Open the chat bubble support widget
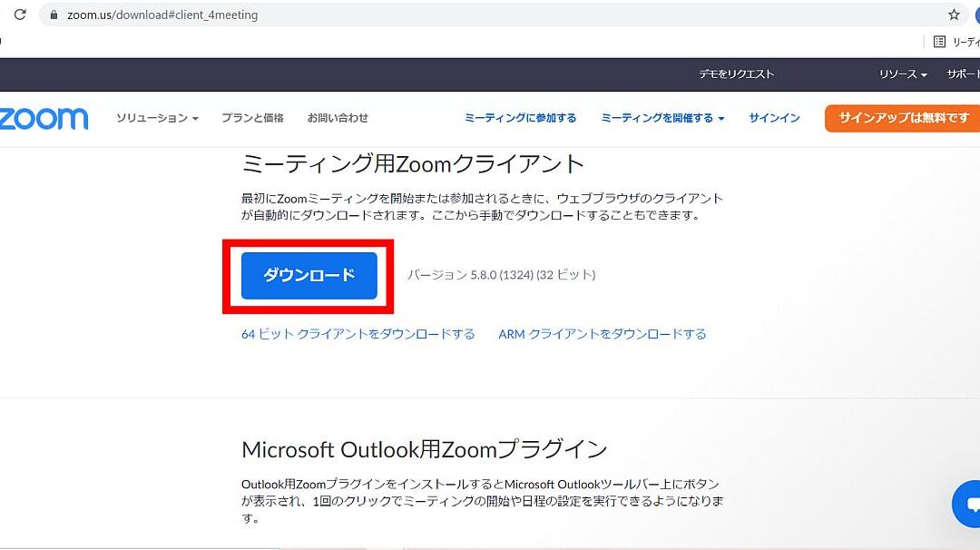This screenshot has height=550, width=980. (x=970, y=504)
